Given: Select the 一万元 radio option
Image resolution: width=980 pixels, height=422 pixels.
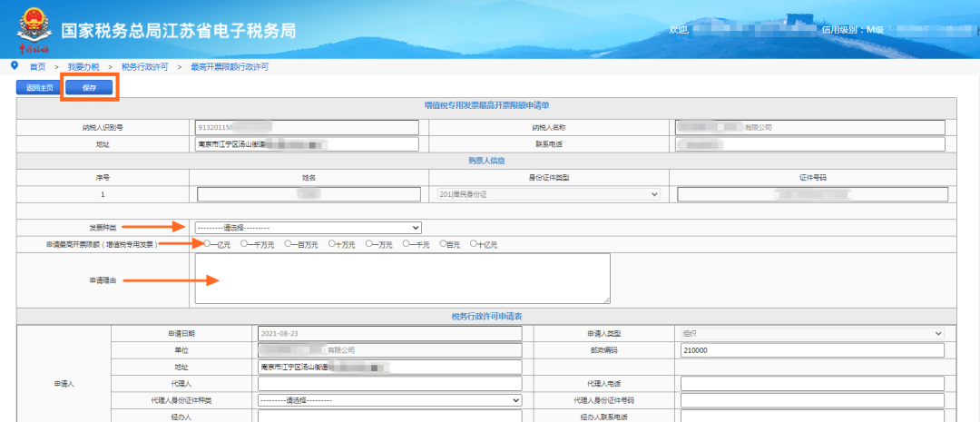Looking at the screenshot, I should (368, 244).
